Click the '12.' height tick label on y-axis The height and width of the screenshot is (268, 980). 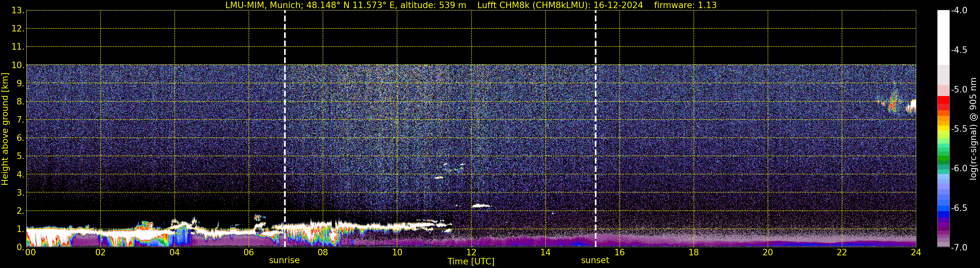click(18, 29)
